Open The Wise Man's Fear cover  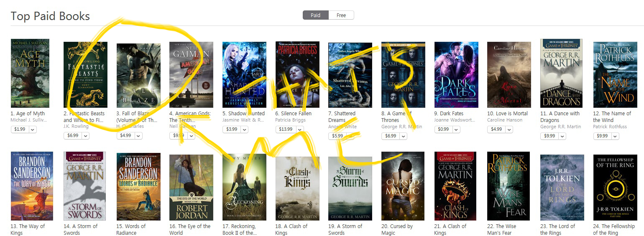click(509, 186)
